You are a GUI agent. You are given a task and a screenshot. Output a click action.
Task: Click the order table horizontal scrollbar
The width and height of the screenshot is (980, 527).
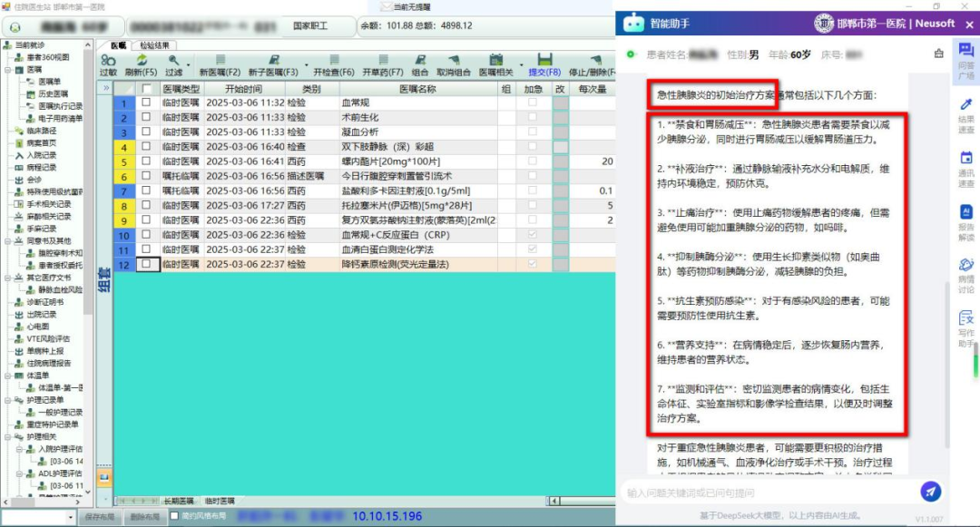[x=582, y=501]
